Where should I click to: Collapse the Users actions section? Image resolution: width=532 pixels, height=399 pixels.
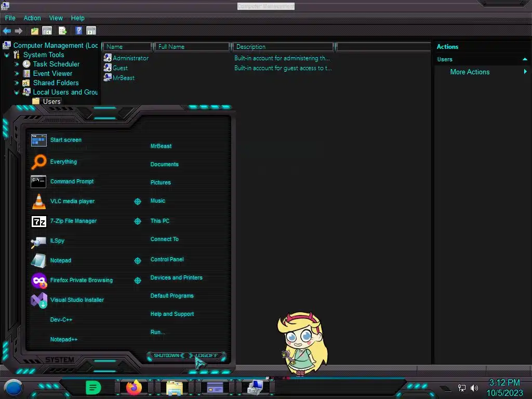click(x=525, y=59)
